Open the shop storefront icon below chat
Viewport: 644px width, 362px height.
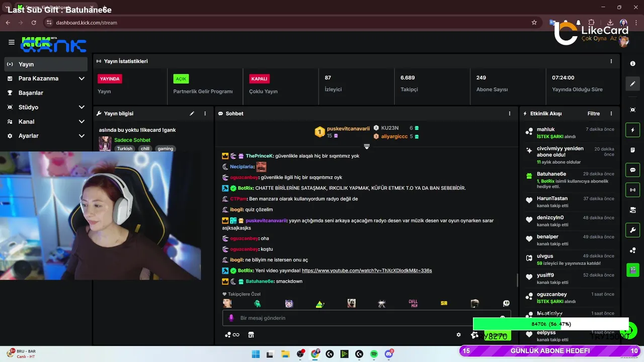(251, 335)
